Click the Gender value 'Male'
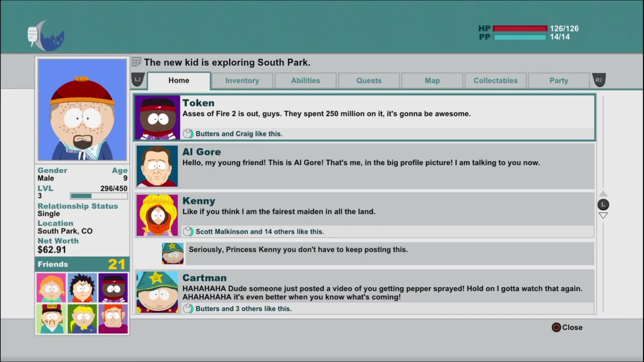 (x=46, y=178)
